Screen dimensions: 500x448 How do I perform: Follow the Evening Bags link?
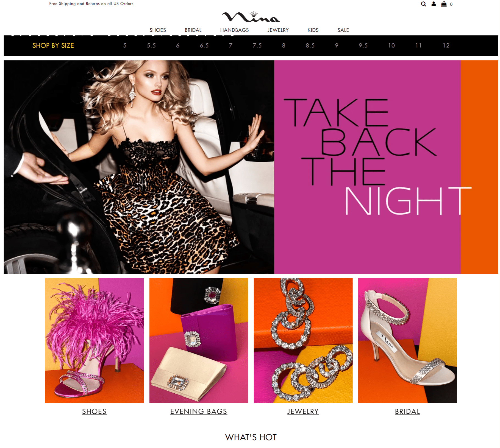pos(199,411)
